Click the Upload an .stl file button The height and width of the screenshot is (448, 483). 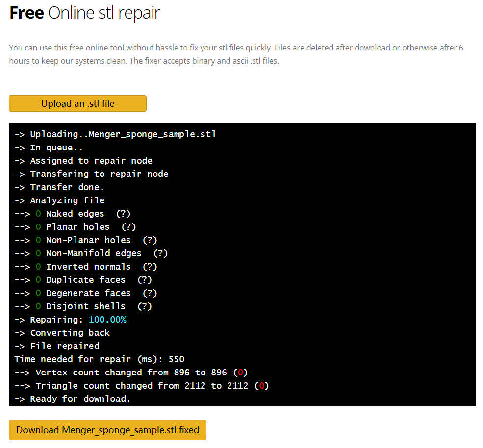point(77,103)
